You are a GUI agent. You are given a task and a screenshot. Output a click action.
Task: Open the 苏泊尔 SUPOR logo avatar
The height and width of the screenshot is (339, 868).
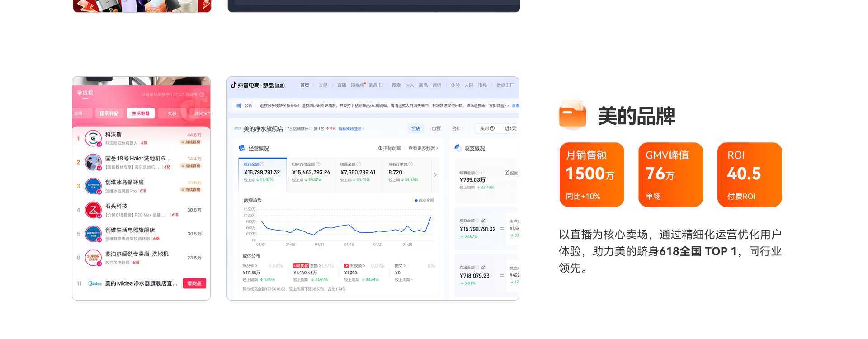(x=93, y=258)
